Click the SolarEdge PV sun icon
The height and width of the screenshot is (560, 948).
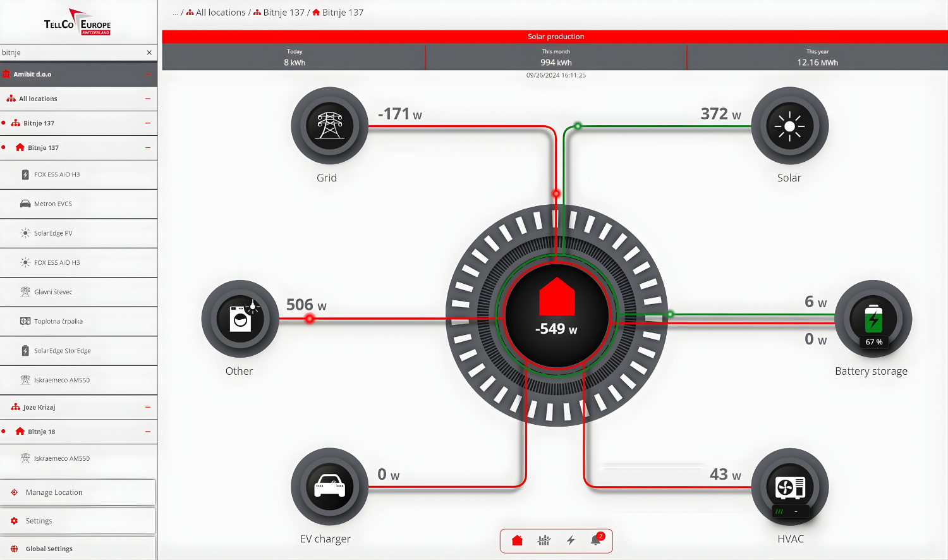pos(25,233)
